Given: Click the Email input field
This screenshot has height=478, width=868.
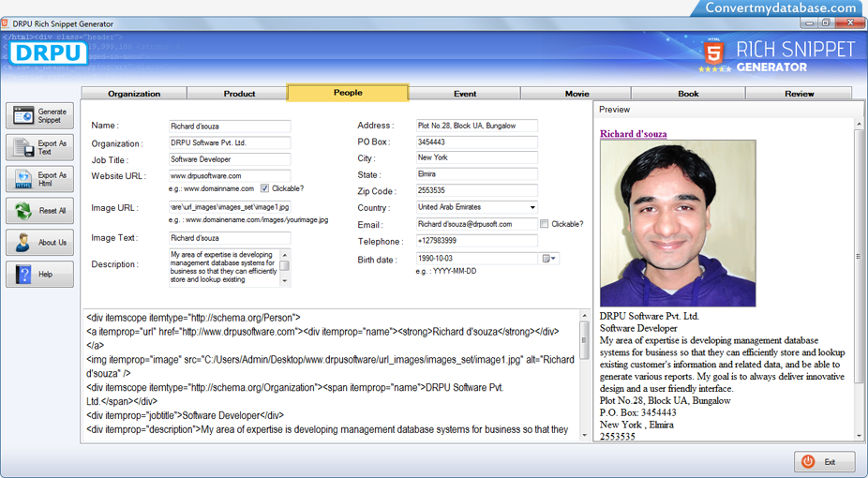Looking at the screenshot, I should click(x=476, y=224).
